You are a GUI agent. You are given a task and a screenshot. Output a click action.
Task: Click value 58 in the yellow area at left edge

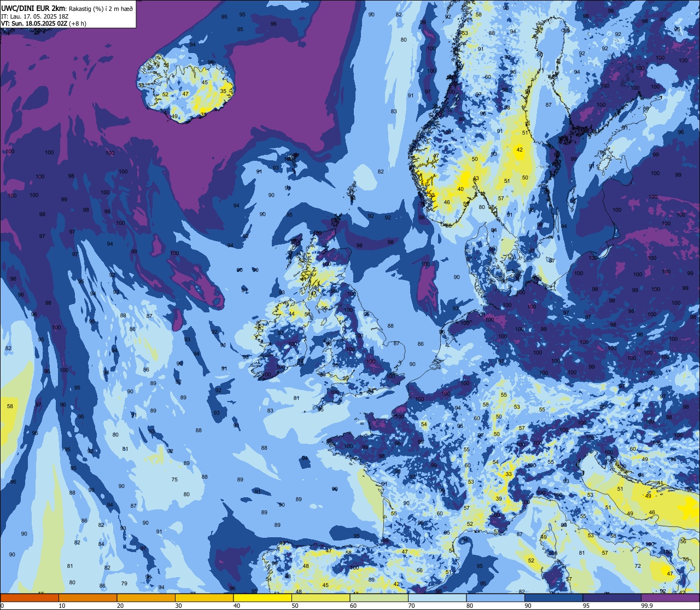10,406
